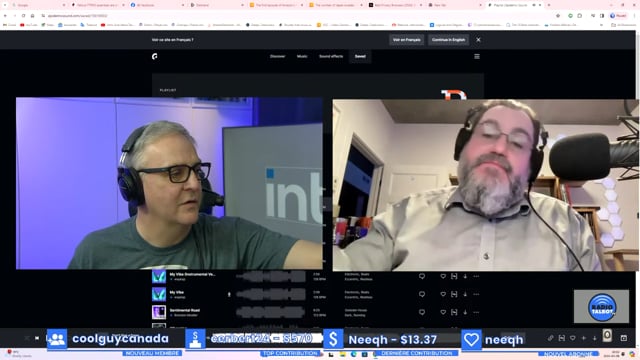Download the My Vibe Instrumental Version track
The image size is (640, 360).
click(x=465, y=276)
